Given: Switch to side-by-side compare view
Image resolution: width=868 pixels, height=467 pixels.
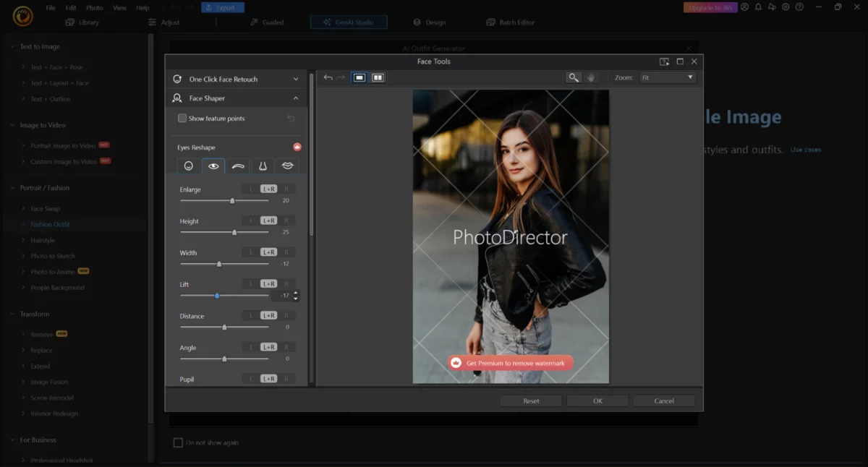Looking at the screenshot, I should coord(378,77).
